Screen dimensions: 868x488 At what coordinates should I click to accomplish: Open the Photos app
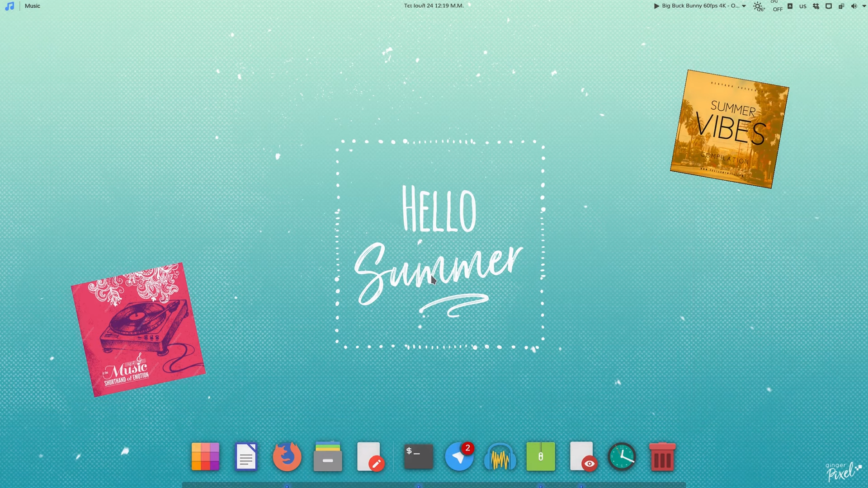pyautogui.click(x=206, y=457)
